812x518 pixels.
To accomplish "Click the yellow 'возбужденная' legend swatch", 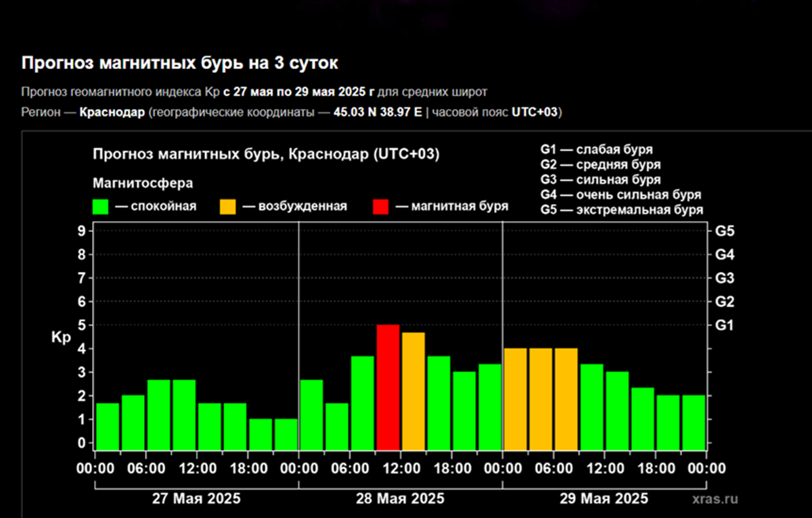I will point(229,206).
